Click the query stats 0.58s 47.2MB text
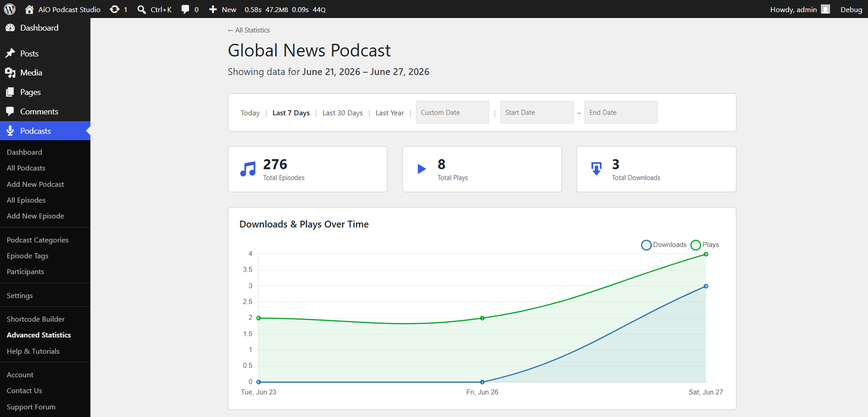Viewport: 868px width, 417px height. (x=285, y=9)
